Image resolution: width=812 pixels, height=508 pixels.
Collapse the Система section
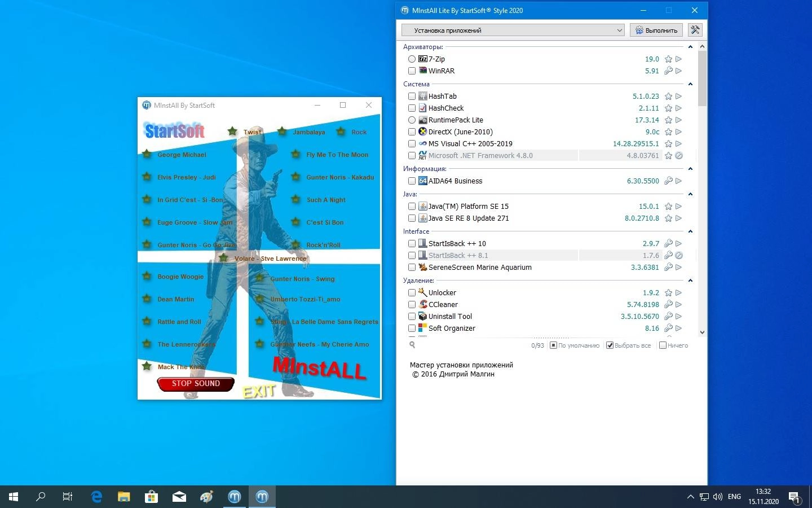pyautogui.click(x=690, y=84)
